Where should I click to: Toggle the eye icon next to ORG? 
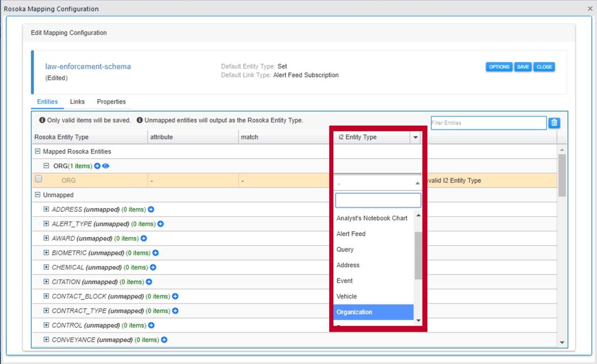[106, 166]
